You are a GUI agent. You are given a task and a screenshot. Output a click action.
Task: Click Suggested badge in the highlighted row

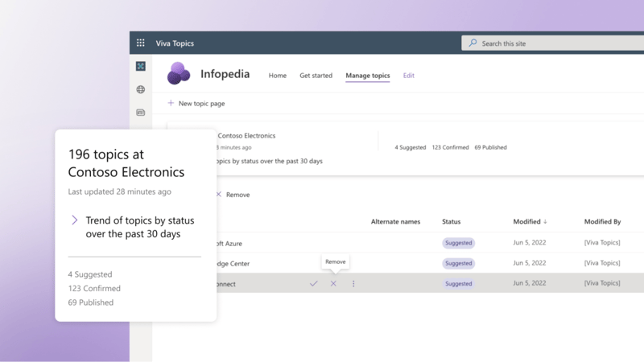[458, 284]
